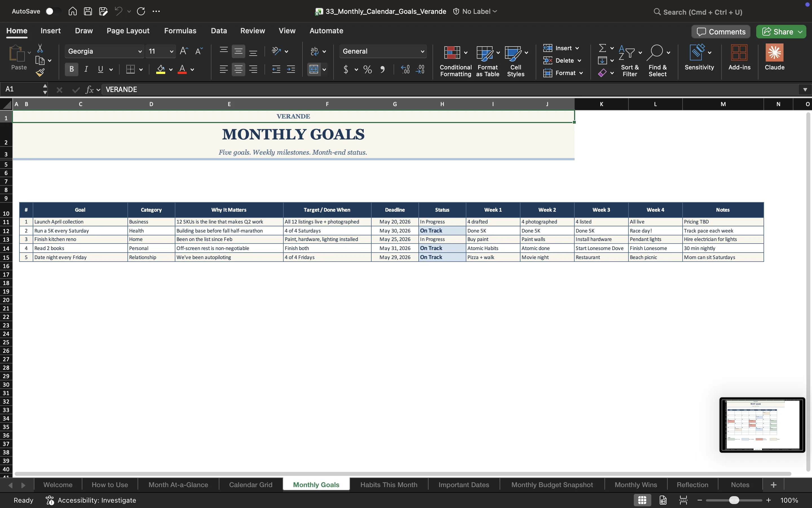
Task: Click the Align Right icon
Action: click(x=253, y=69)
